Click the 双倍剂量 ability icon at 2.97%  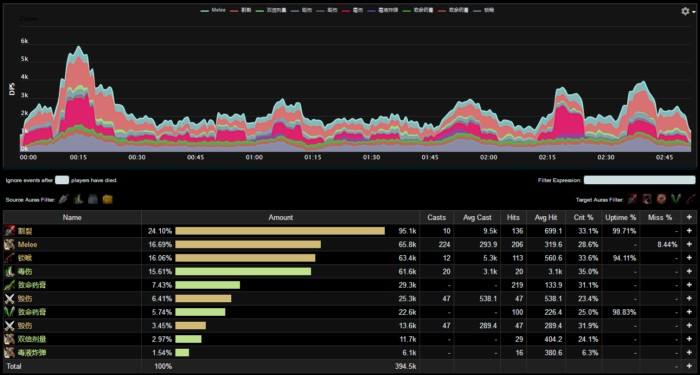(x=10, y=339)
